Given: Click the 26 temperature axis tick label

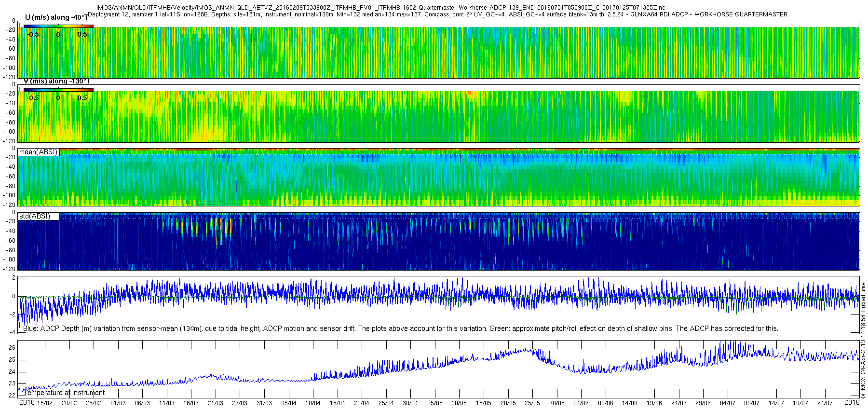Looking at the screenshot, I should pos(12,348).
